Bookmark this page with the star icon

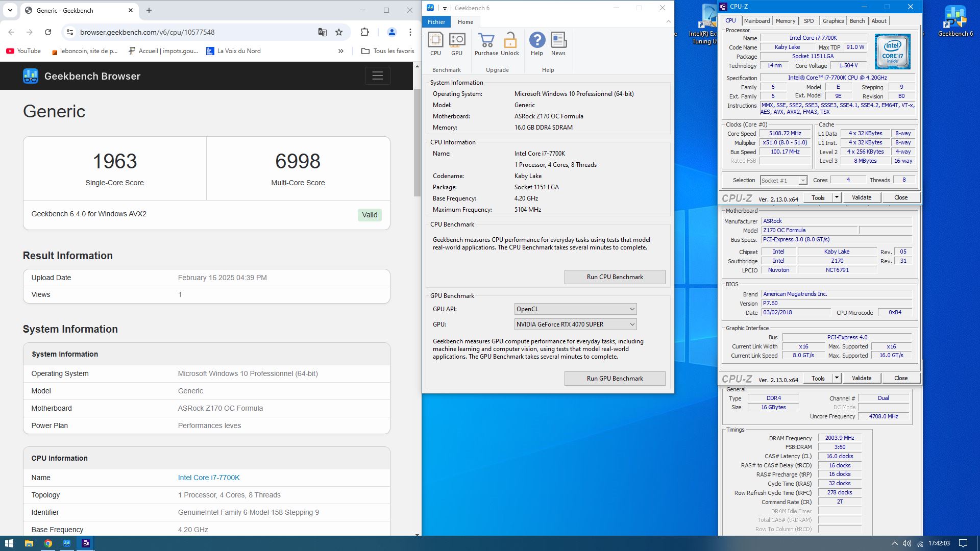(339, 32)
